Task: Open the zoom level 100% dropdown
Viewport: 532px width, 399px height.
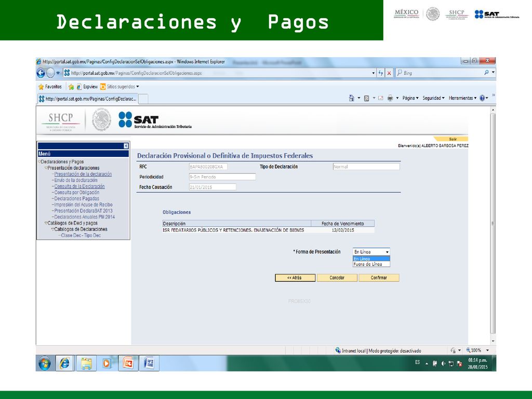Action: point(487,350)
